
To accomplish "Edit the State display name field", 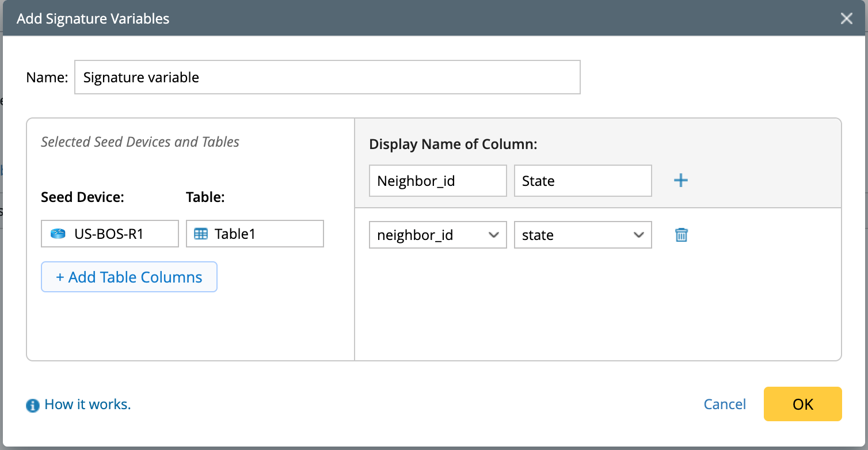I will (583, 181).
